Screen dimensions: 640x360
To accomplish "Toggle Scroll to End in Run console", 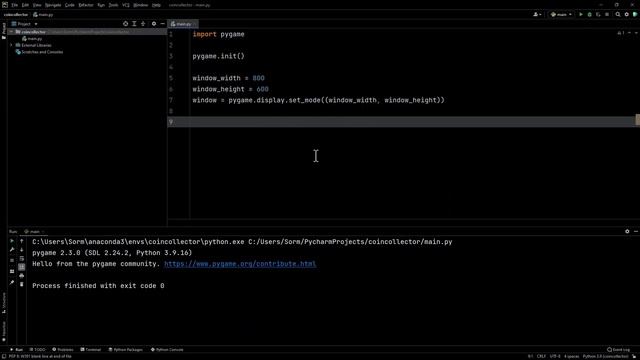I will pos(22,267).
